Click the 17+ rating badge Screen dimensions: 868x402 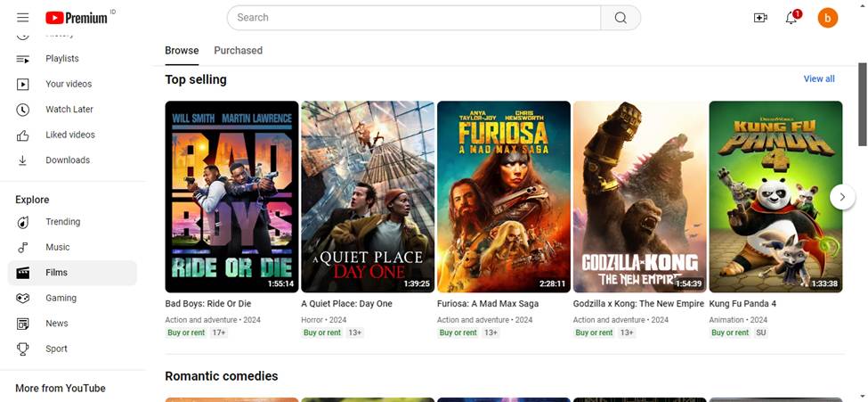coord(219,332)
